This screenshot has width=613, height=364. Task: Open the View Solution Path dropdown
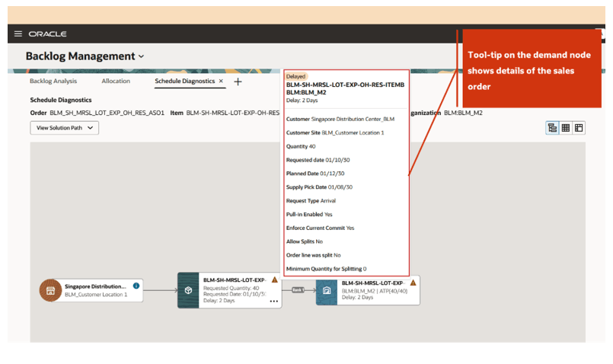[65, 128]
